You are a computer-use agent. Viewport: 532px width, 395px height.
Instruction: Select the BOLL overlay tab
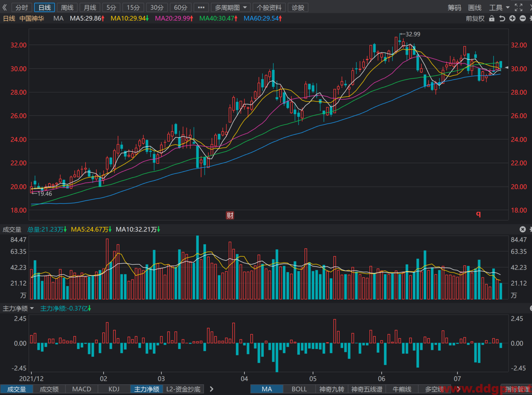(299, 389)
